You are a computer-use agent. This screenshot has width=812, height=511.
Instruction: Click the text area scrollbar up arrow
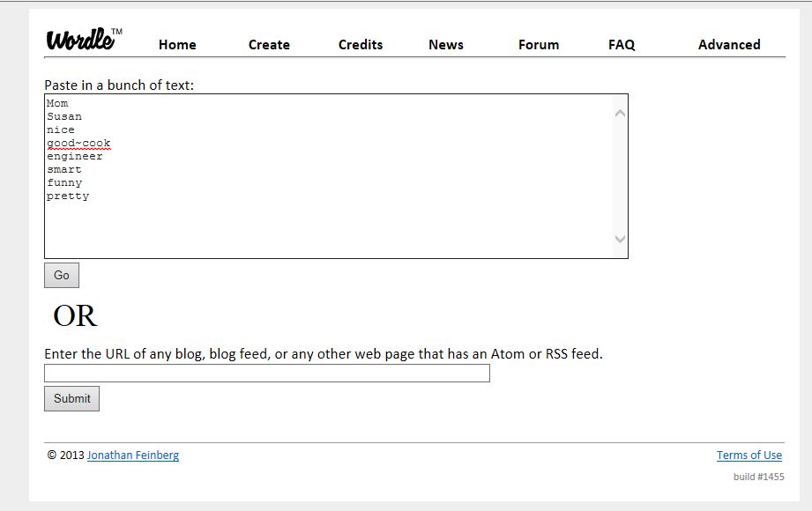click(620, 113)
